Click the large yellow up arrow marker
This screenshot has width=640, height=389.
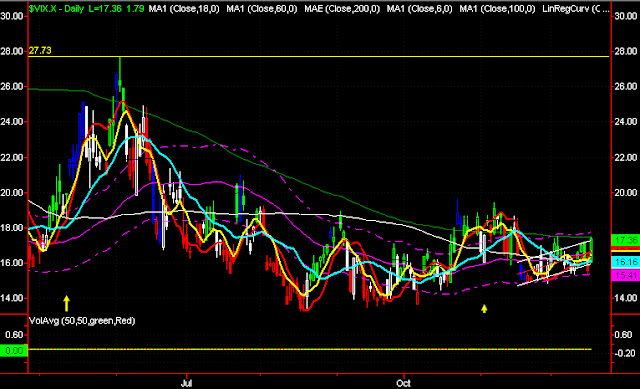point(67,304)
